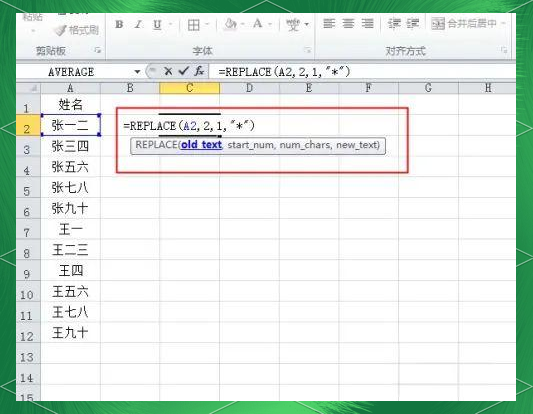This screenshot has height=414, width=533.
Task: Apply font color A icon
Action: tap(258, 24)
